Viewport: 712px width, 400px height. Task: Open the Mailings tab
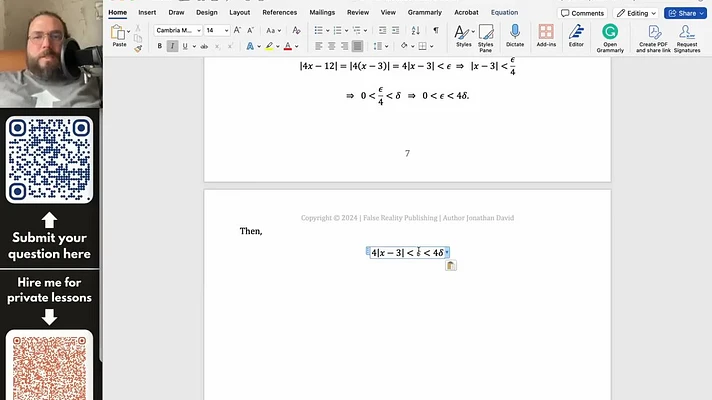[322, 13]
